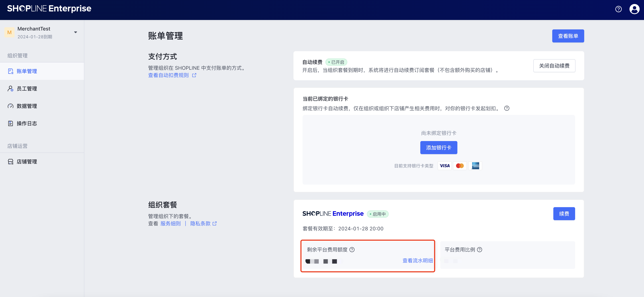The image size is (644, 297).
Task: Open 账单管理 menu item
Action: [42, 71]
